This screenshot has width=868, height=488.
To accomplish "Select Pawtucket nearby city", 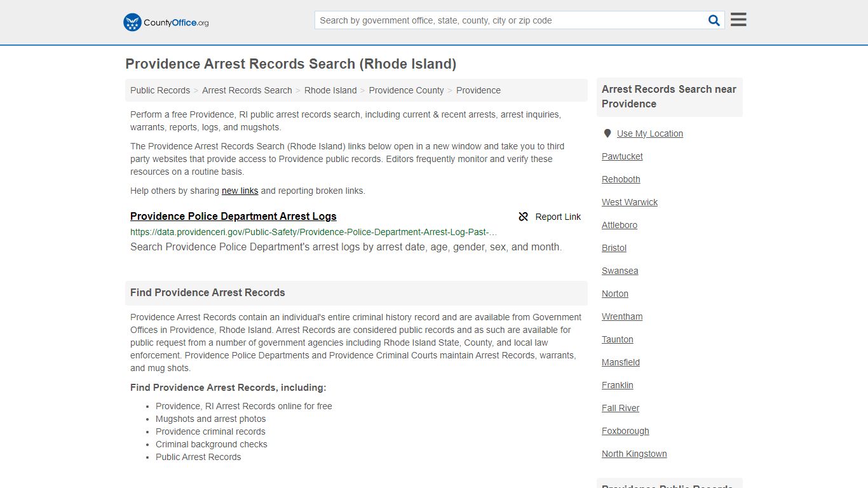I will point(622,156).
